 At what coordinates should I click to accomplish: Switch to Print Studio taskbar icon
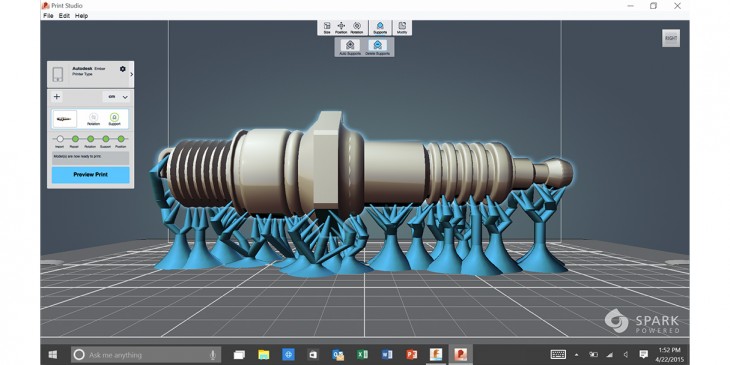[460, 355]
